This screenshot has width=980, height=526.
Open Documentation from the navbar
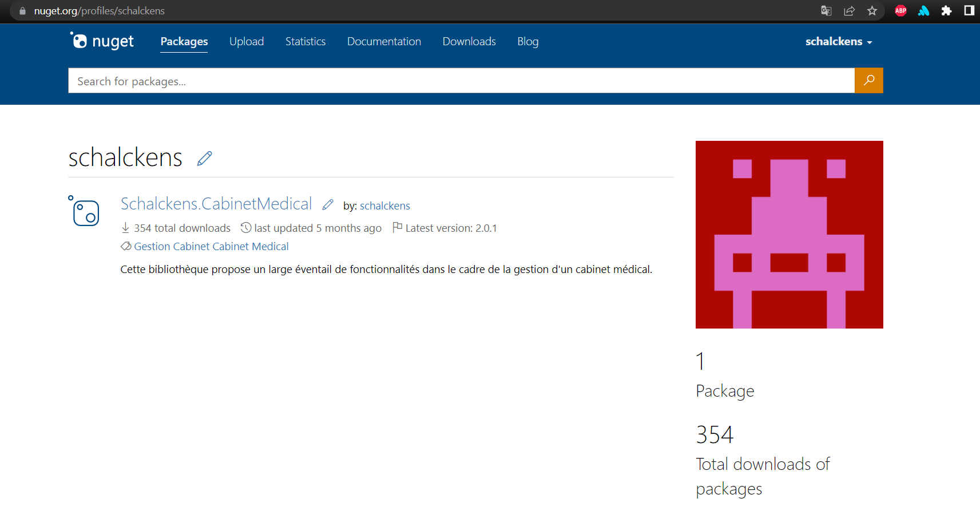[384, 41]
